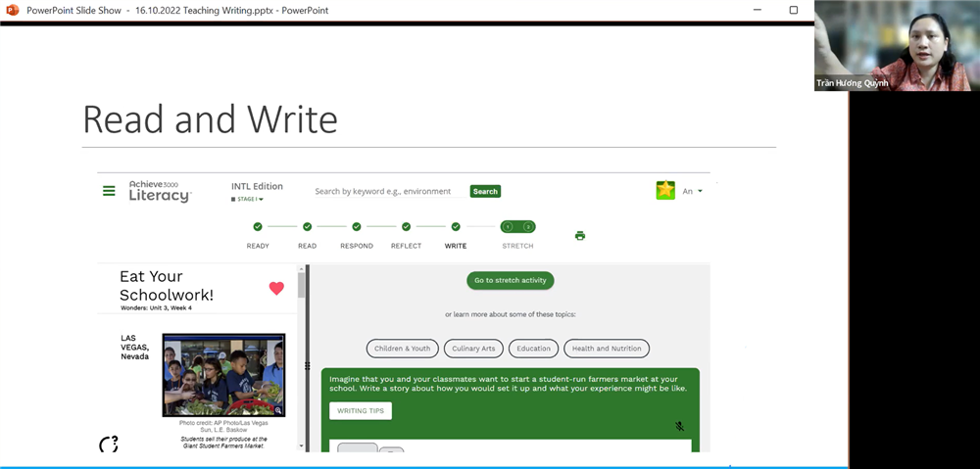Select the READY step checkmark

(258, 227)
